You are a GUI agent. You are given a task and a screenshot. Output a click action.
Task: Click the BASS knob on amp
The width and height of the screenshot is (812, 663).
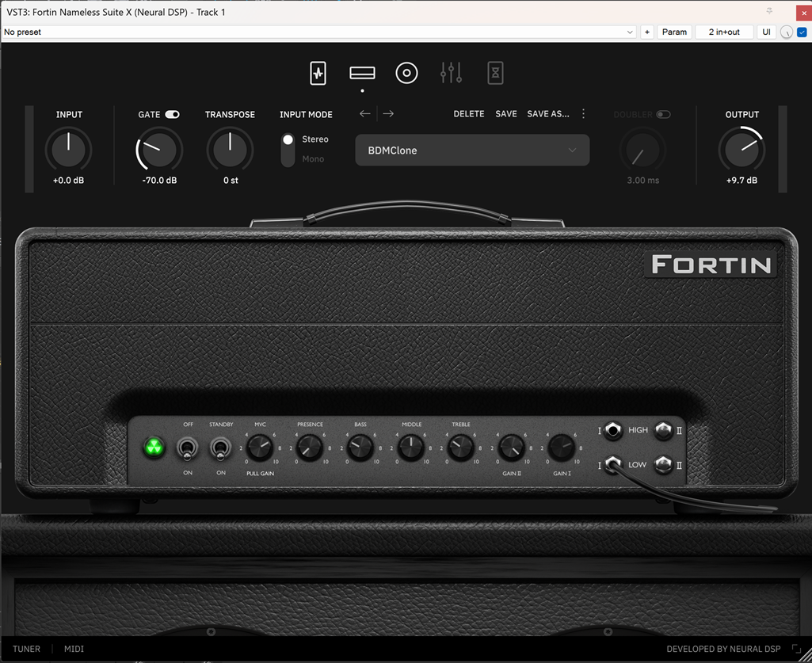(x=360, y=448)
